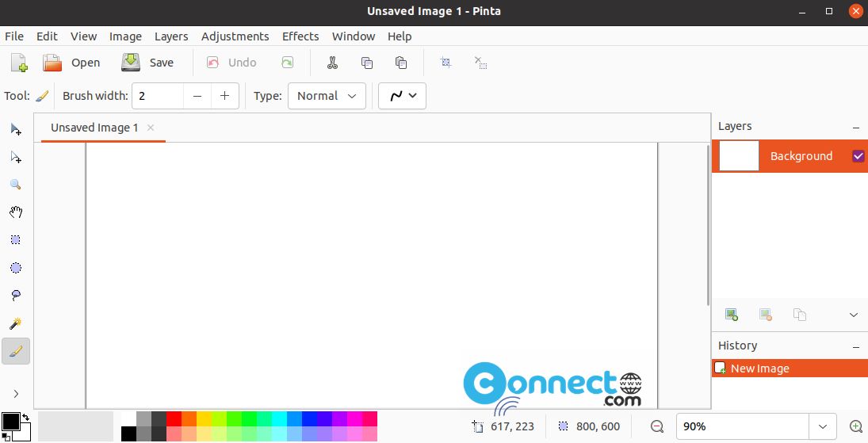The width and height of the screenshot is (868, 443).
Task: Click the Open button
Action: pos(71,63)
